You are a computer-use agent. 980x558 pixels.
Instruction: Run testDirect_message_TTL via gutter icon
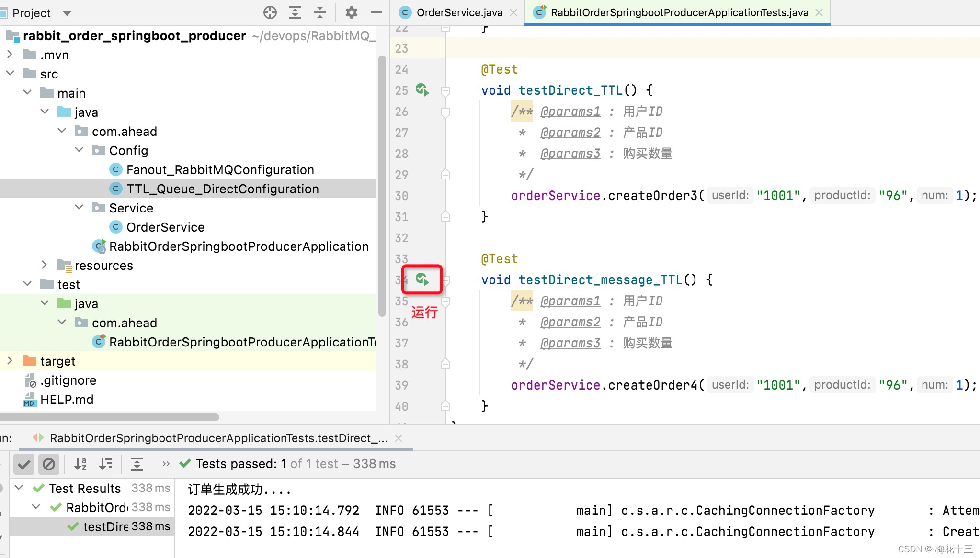(x=422, y=279)
